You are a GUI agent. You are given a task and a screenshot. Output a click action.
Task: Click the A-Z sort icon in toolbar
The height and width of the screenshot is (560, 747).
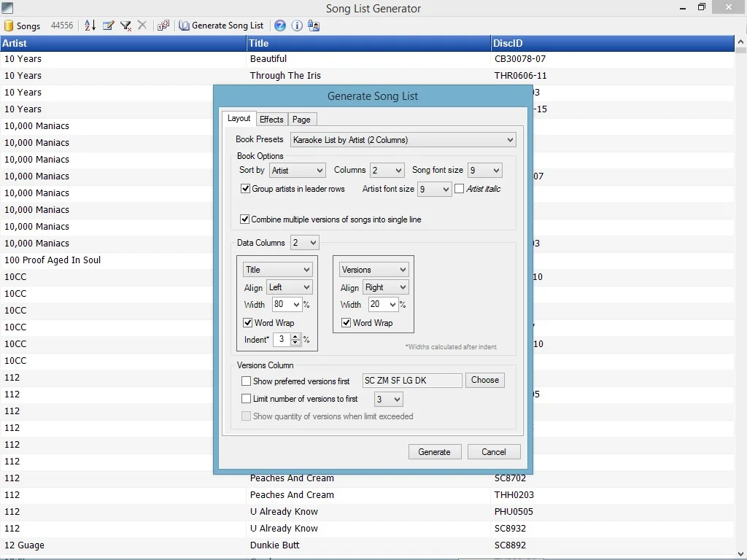(90, 26)
